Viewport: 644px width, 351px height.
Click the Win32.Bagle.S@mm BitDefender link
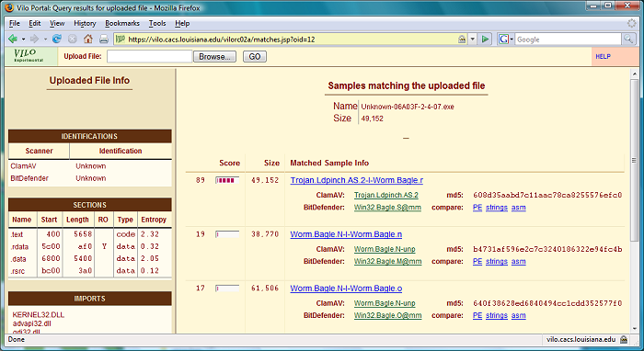(387, 208)
